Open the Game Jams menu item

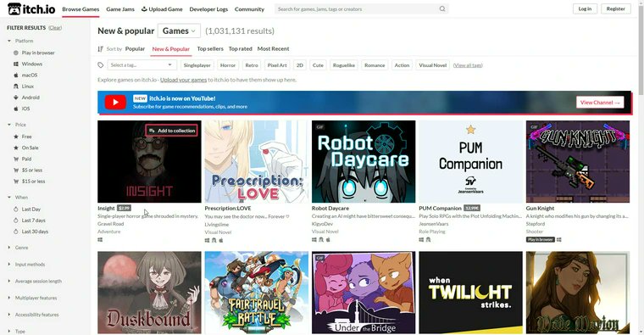120,9
